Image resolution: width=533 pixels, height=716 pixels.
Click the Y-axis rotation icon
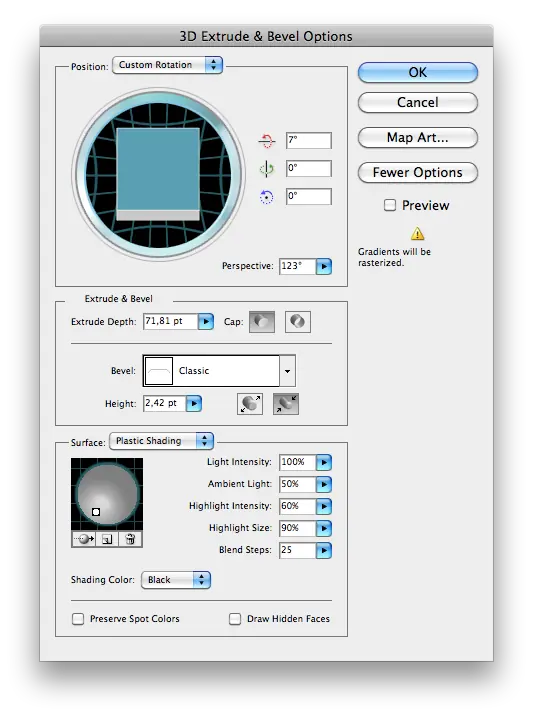(x=267, y=169)
